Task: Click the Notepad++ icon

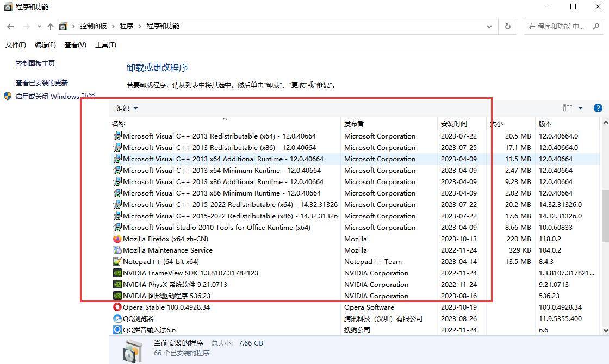Action: [117, 261]
